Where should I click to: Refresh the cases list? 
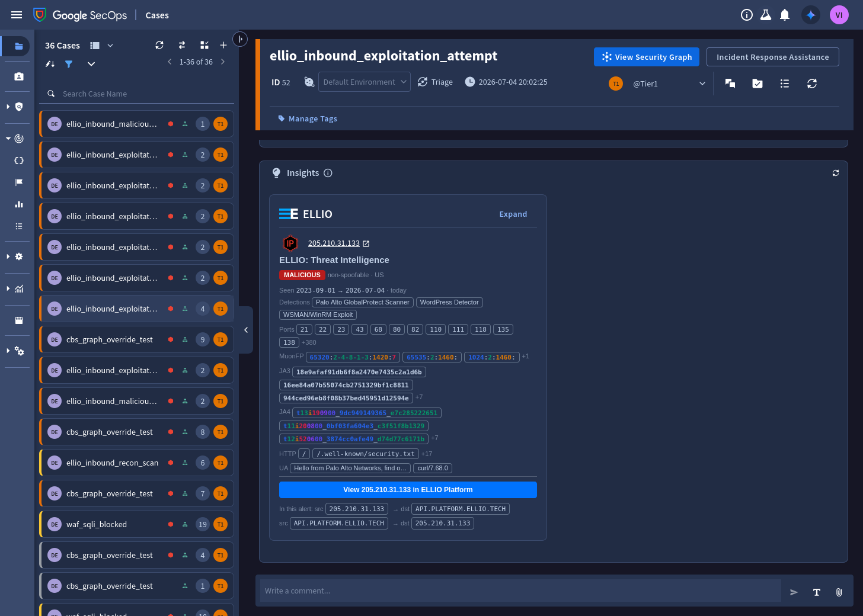(x=159, y=45)
